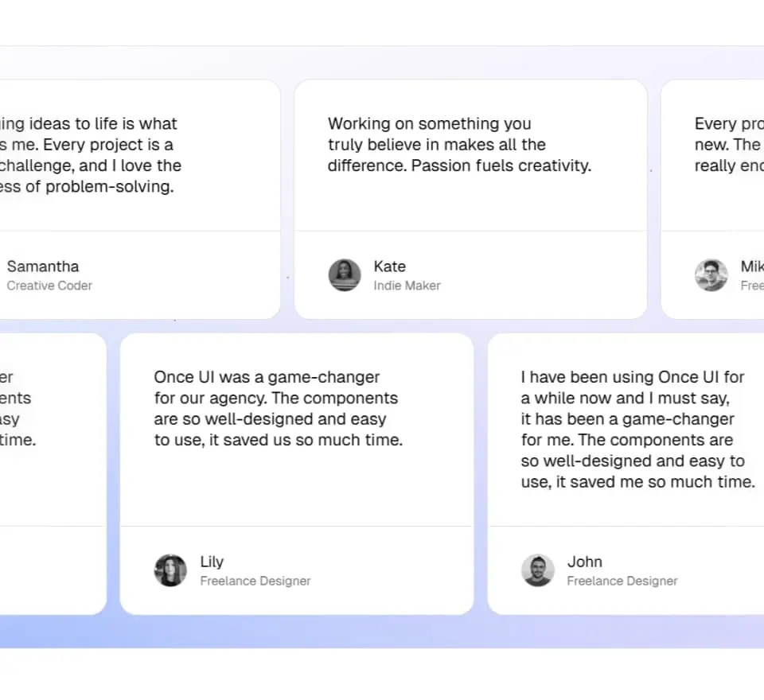Click the partially visible Mike avatar
Image resolution: width=764 pixels, height=700 pixels.
pyautogui.click(x=711, y=275)
